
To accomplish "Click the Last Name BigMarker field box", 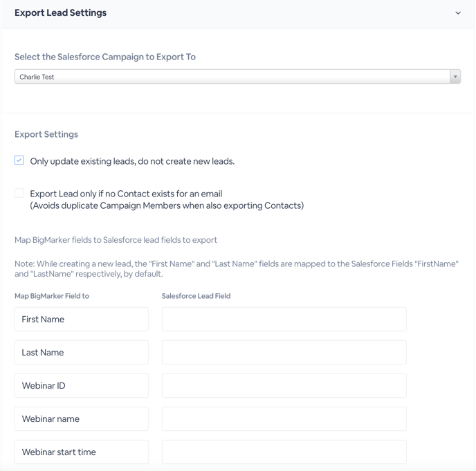I will point(82,352).
